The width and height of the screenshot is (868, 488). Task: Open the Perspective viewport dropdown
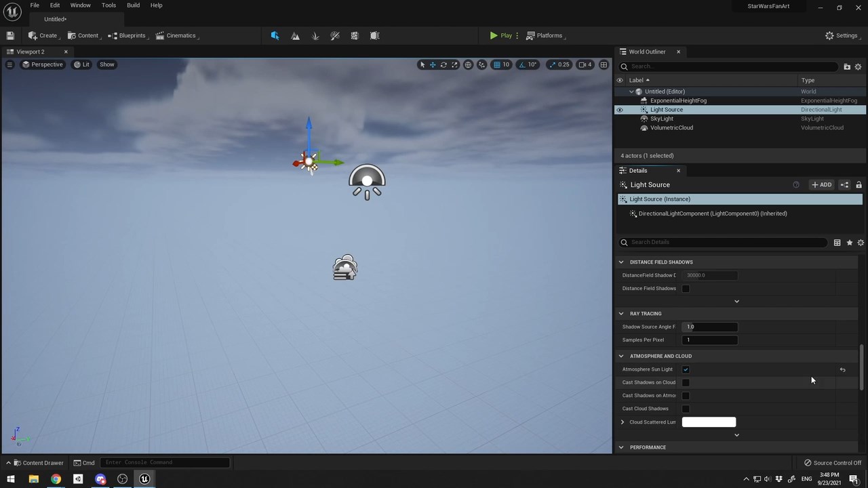[x=43, y=64]
